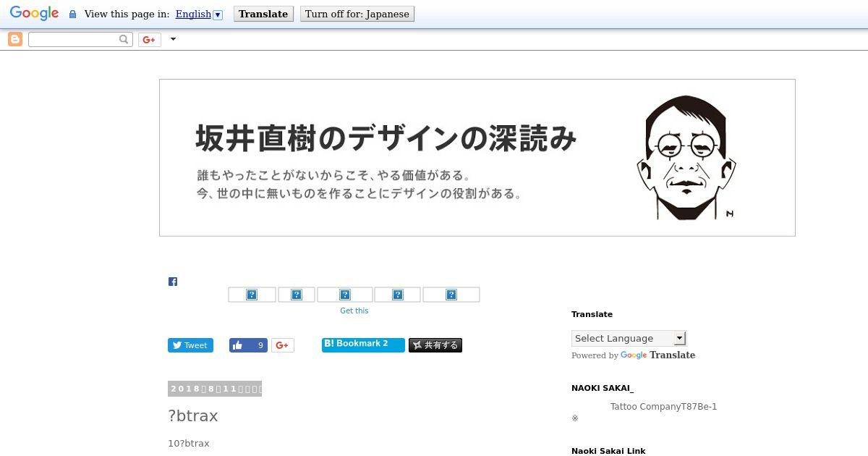Click the Google Translate powered-by link
Screen dimensions: 868x456
point(658,355)
